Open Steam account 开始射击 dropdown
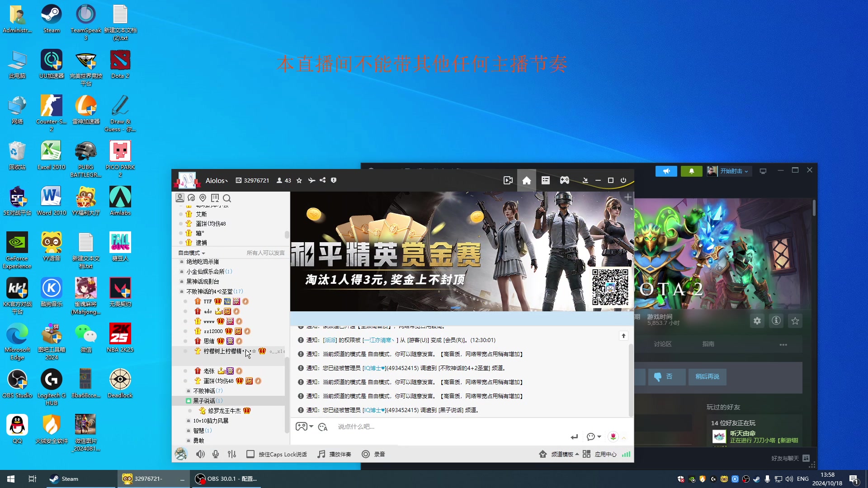Viewport: 868px width, 488px height. [729, 171]
